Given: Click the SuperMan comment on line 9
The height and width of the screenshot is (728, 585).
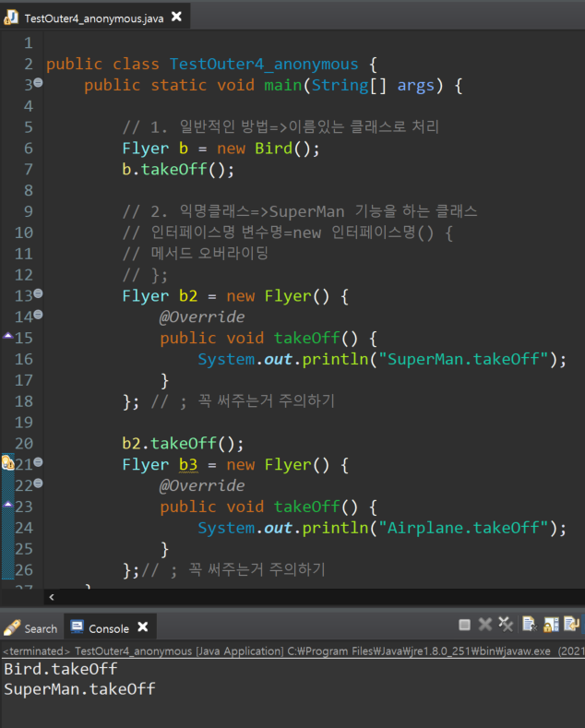Looking at the screenshot, I should [x=300, y=211].
